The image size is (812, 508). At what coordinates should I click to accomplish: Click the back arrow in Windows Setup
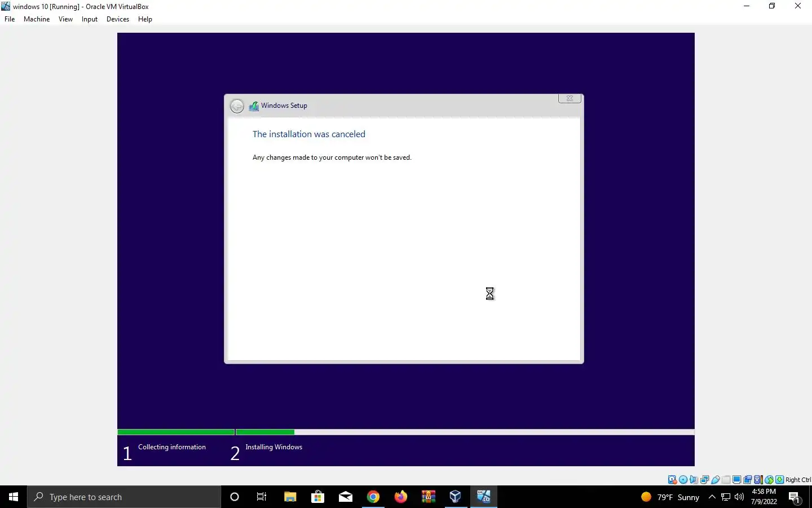(237, 106)
